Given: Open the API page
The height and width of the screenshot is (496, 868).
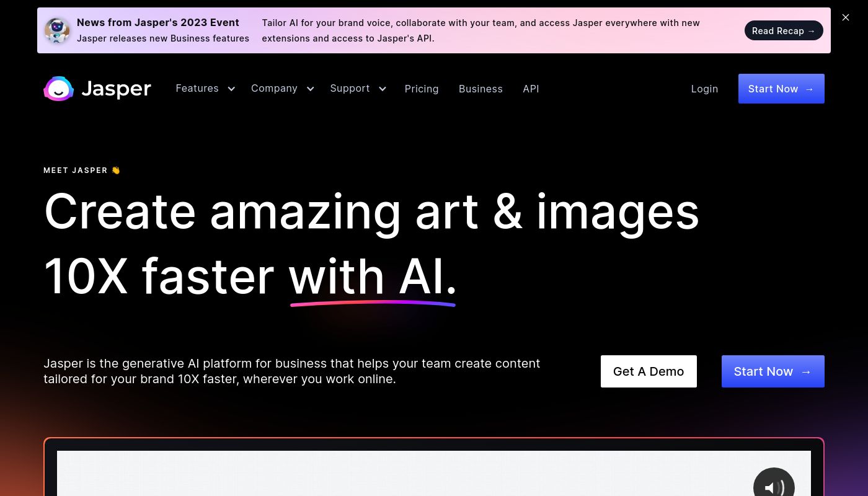Looking at the screenshot, I should click(x=531, y=89).
